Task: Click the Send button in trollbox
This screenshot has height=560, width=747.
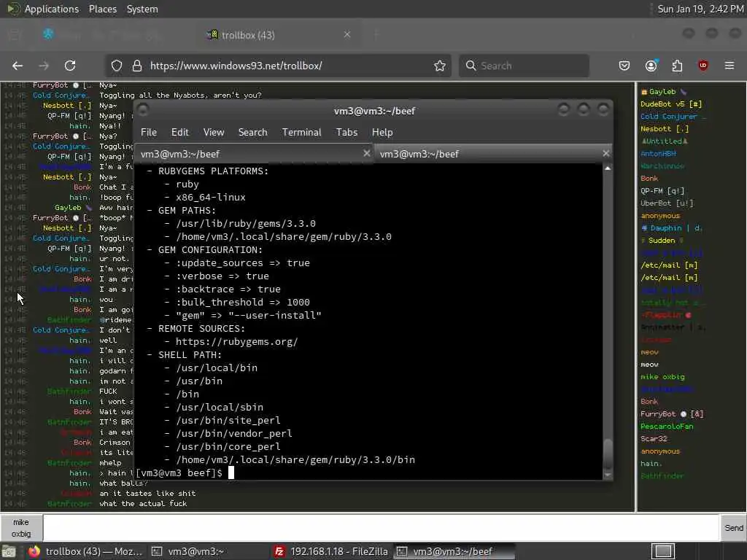Action: click(x=733, y=528)
